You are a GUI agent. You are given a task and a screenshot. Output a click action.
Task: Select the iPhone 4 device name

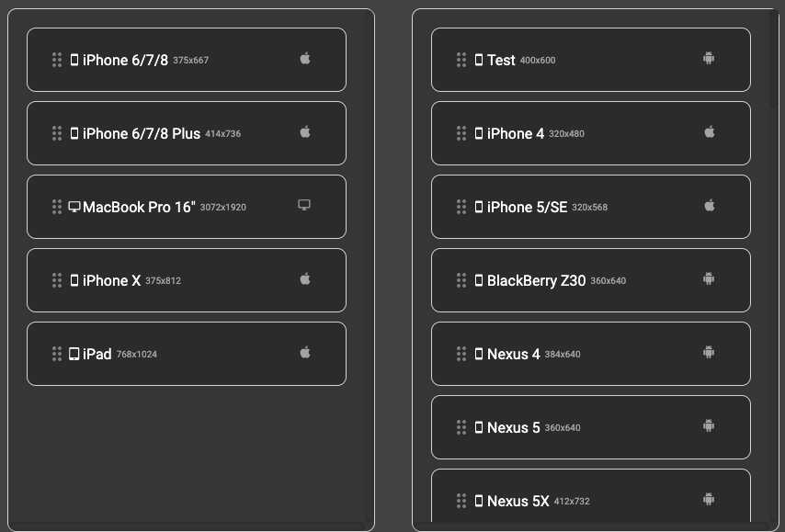click(x=515, y=133)
